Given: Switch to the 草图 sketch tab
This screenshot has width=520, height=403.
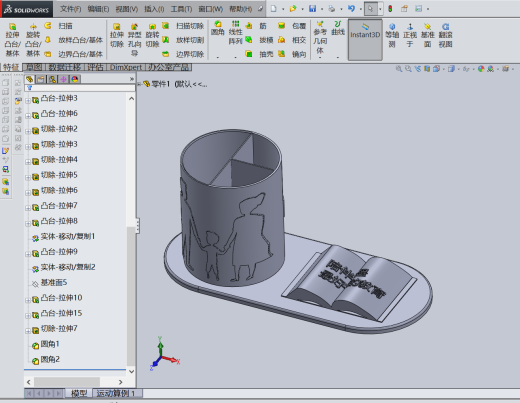Looking at the screenshot, I should 34,67.
